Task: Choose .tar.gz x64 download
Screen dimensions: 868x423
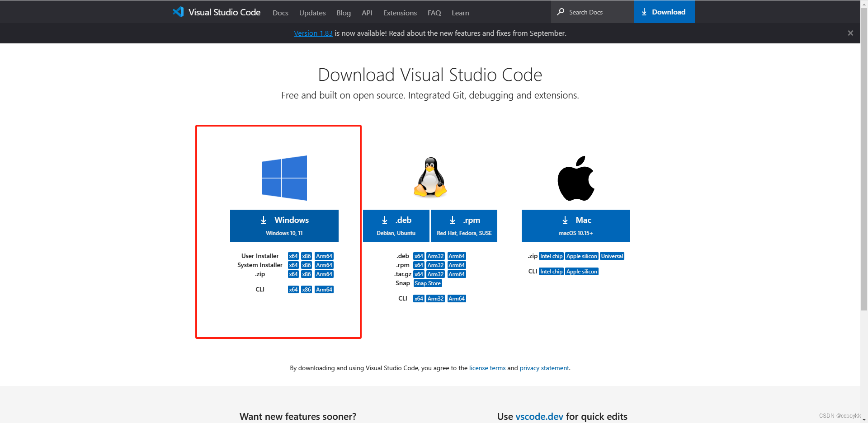Action: [x=419, y=274]
